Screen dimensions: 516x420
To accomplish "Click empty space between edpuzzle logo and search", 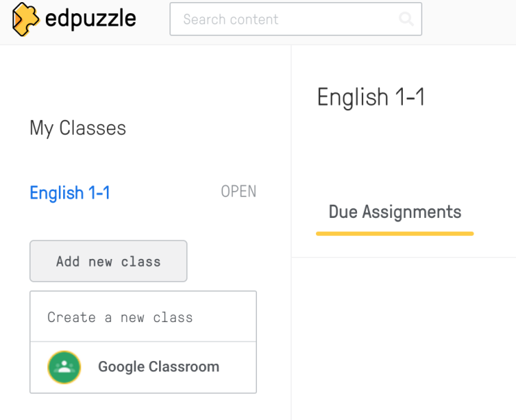I will [x=153, y=19].
